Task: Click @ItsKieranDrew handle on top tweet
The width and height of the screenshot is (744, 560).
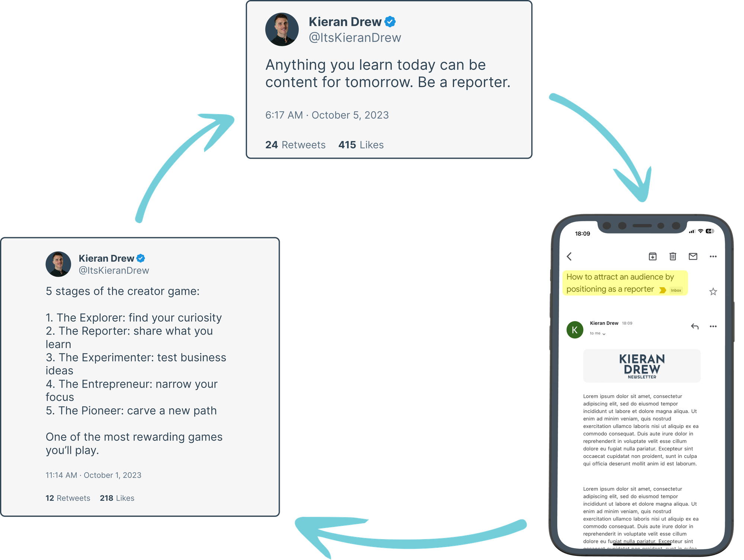Action: (x=355, y=38)
